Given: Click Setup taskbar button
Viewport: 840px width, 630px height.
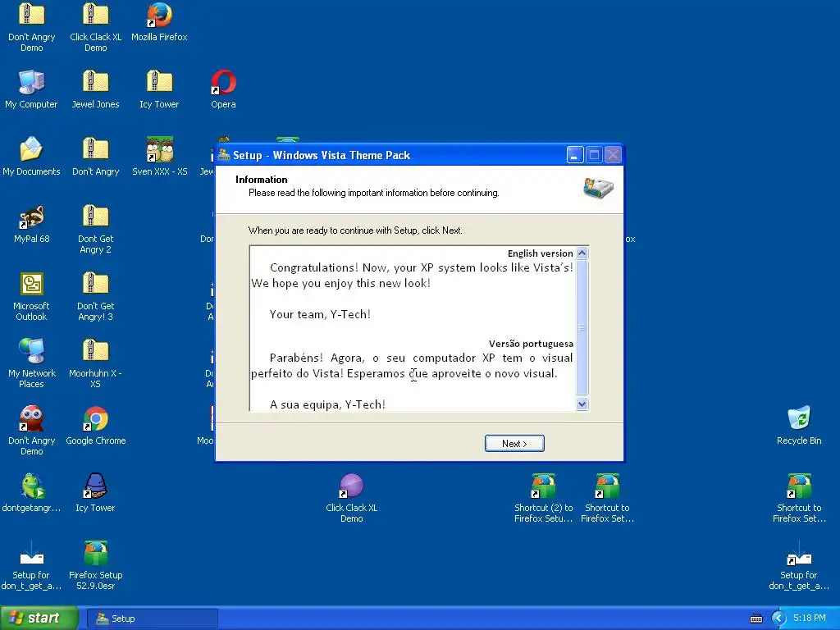Looking at the screenshot, I should [x=152, y=619].
